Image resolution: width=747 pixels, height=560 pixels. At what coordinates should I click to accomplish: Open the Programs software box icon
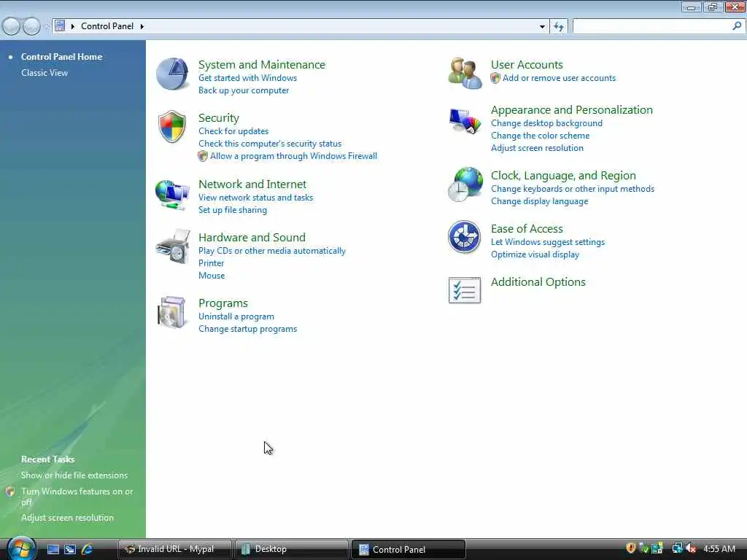tap(171, 312)
